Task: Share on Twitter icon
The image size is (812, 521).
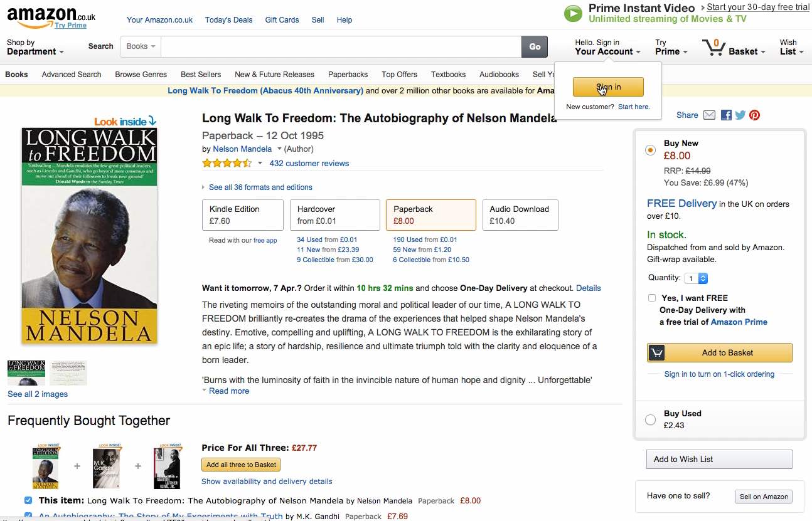Action: tap(740, 115)
